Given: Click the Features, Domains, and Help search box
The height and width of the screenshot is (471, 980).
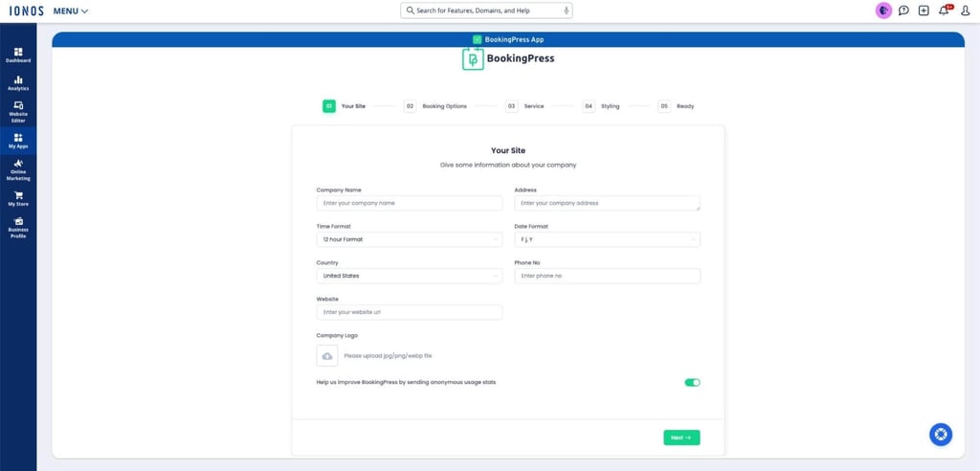Looking at the screenshot, I should pyautogui.click(x=486, y=11).
